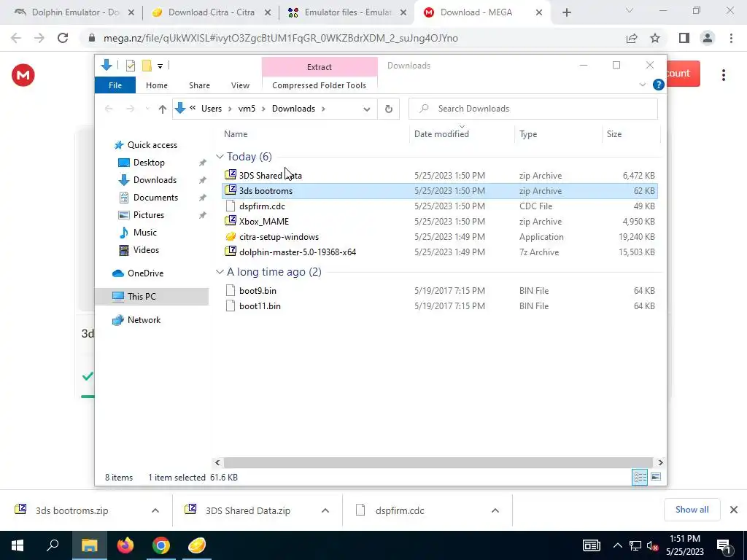This screenshot has height=560, width=747.
Task: Open the Chrome profile avatar icon
Action: pos(708,38)
